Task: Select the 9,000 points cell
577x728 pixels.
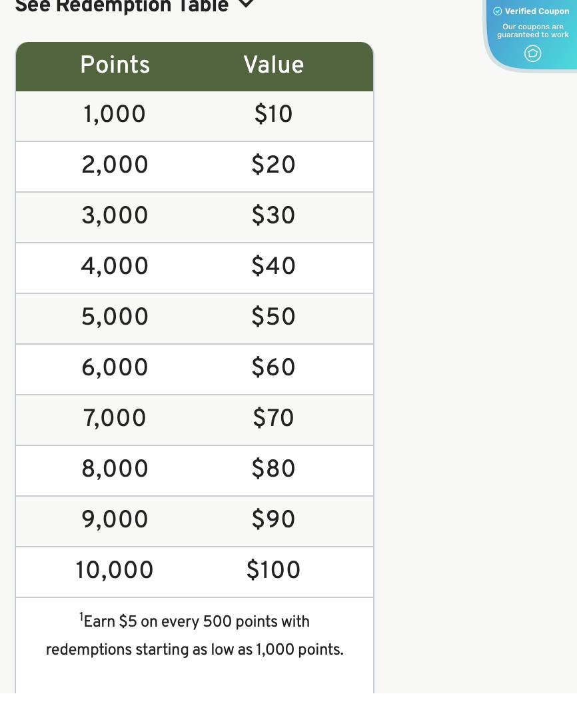Action: 115,520
